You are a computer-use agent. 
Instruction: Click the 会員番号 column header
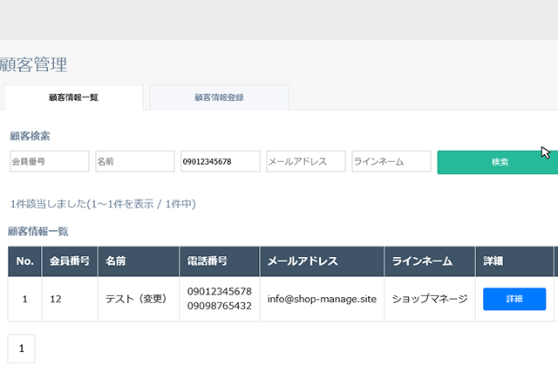pyautogui.click(x=70, y=261)
